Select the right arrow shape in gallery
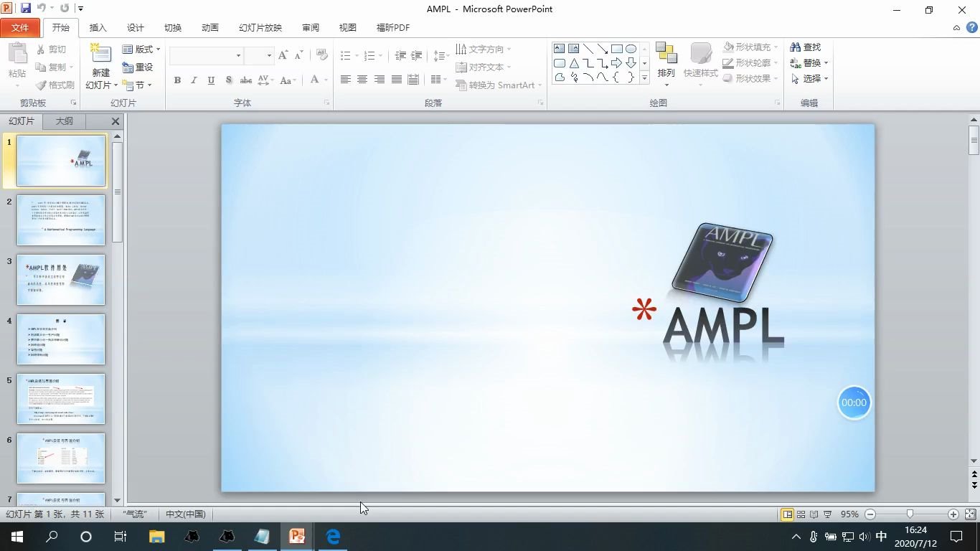This screenshot has height=551, width=980. pyautogui.click(x=616, y=63)
